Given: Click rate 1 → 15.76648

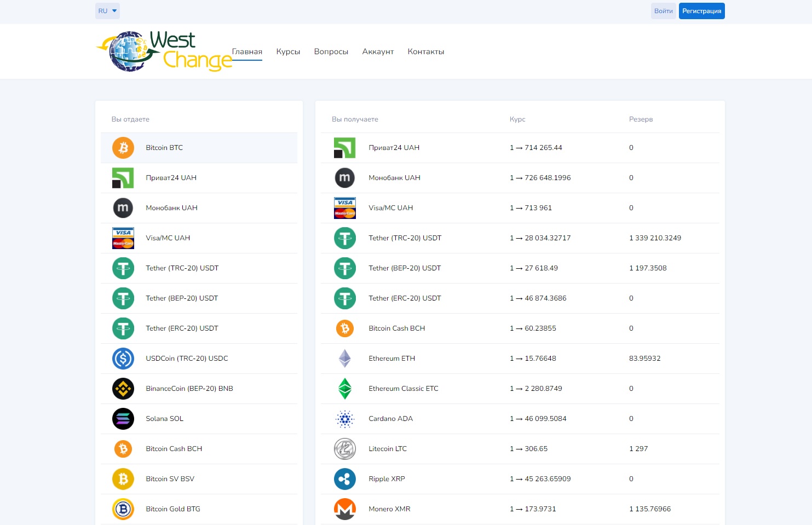Looking at the screenshot, I should [x=533, y=359].
